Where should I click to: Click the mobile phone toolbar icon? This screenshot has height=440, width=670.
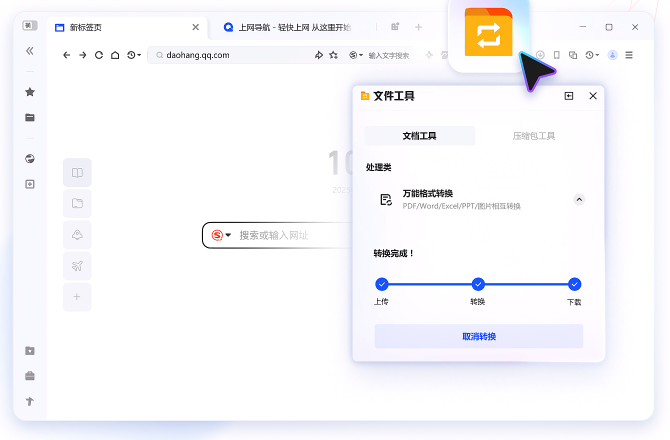[x=556, y=55]
